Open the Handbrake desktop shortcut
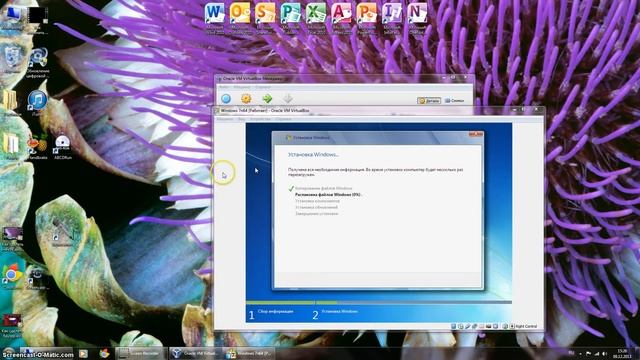This screenshot has height=360, width=640. pyautogui.click(x=37, y=146)
